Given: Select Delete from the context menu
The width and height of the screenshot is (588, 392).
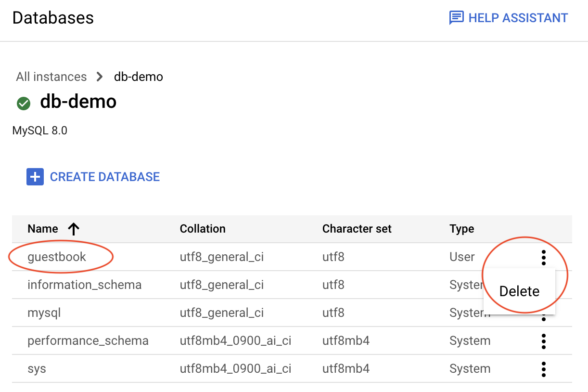Looking at the screenshot, I should pos(519,291).
